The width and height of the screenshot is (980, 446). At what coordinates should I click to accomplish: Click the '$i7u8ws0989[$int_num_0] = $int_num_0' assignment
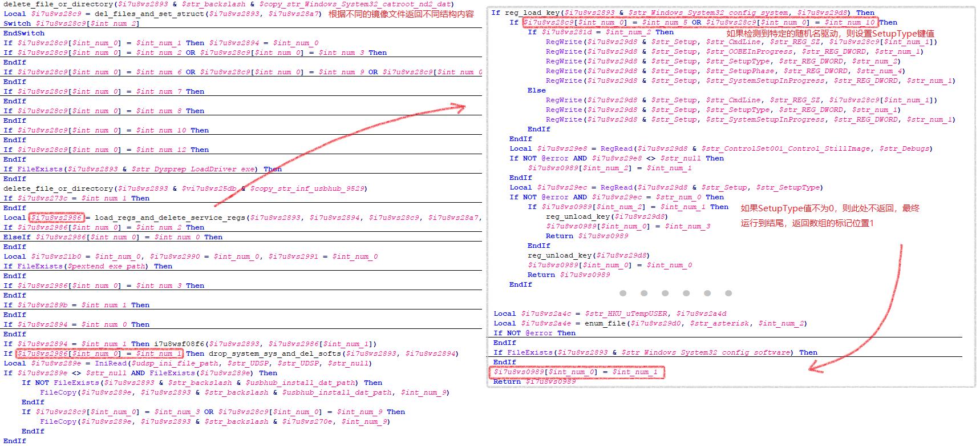(x=610, y=265)
